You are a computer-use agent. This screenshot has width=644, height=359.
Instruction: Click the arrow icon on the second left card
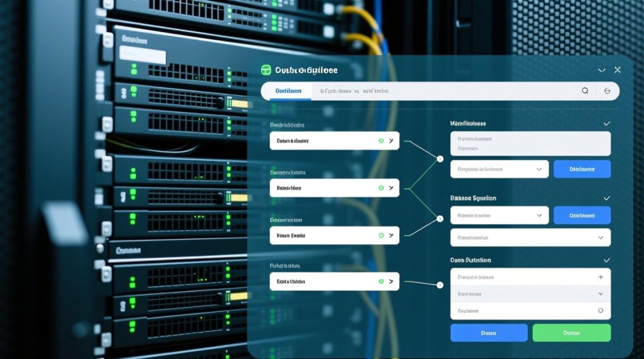[391, 188]
